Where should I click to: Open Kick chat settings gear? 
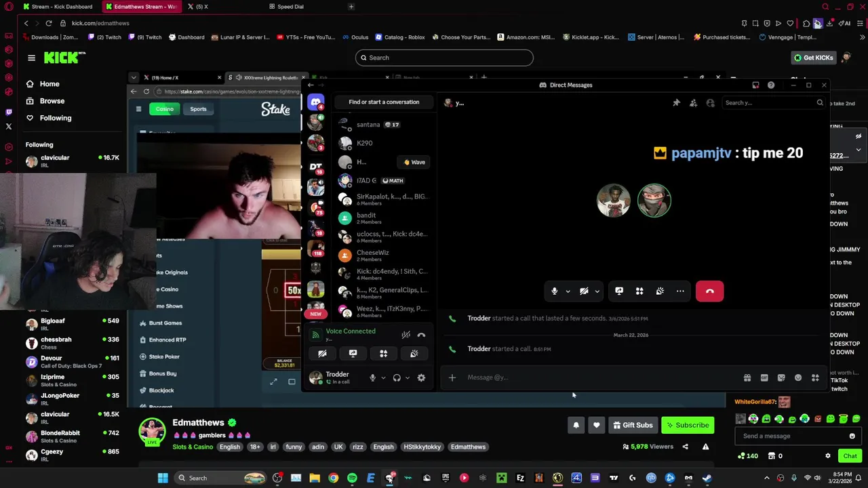pos(827,456)
